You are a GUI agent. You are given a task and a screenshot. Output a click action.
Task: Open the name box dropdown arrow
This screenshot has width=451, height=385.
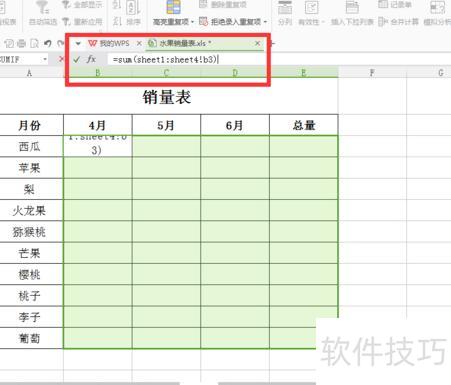pyautogui.click(x=45, y=59)
